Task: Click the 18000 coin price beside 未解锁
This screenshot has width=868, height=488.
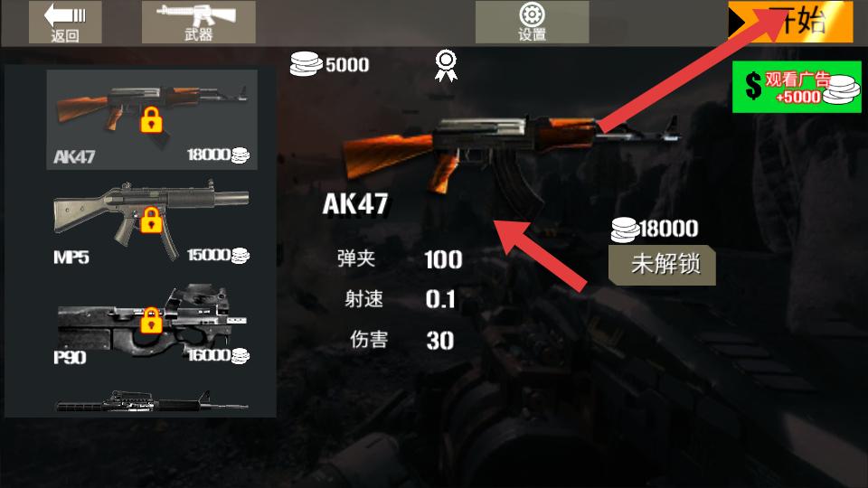Action: 655,229
